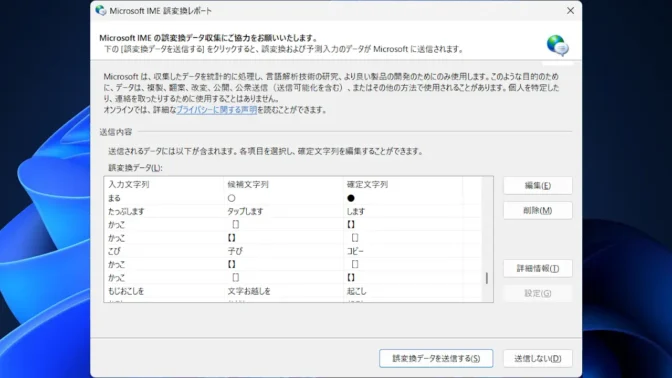Click the 誤変換データ(L): label
The image size is (672, 378).
(135, 168)
